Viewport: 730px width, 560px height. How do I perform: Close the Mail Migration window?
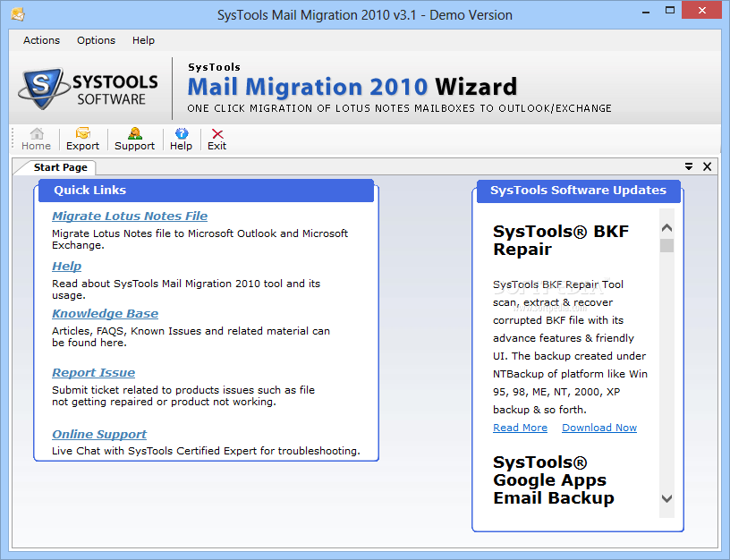pyautogui.click(x=702, y=10)
